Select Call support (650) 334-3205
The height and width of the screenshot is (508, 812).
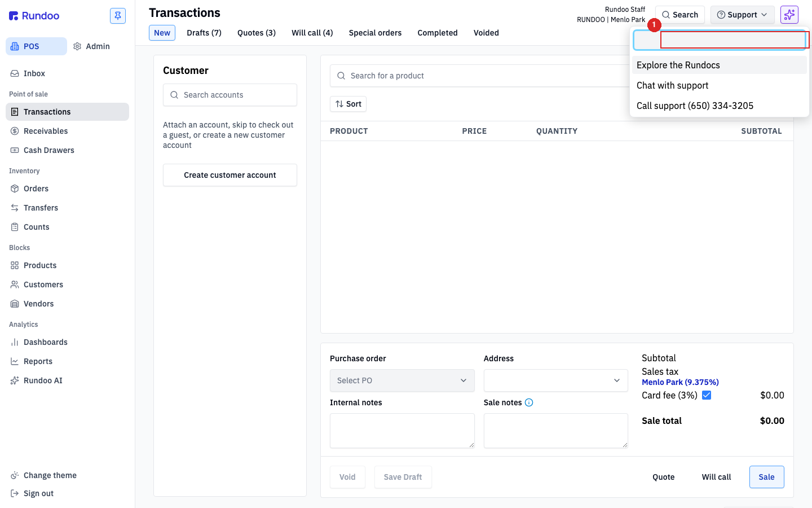pyautogui.click(x=720, y=106)
